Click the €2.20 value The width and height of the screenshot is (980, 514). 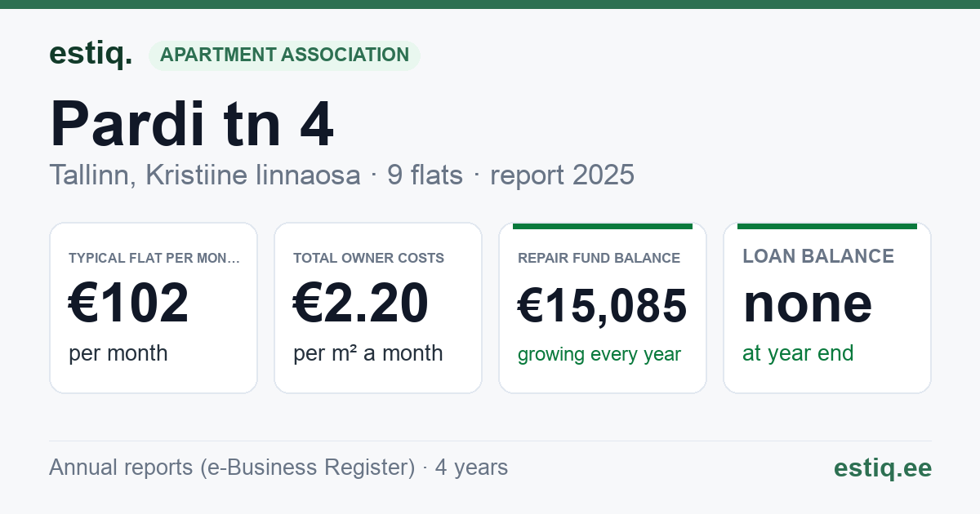[361, 304]
